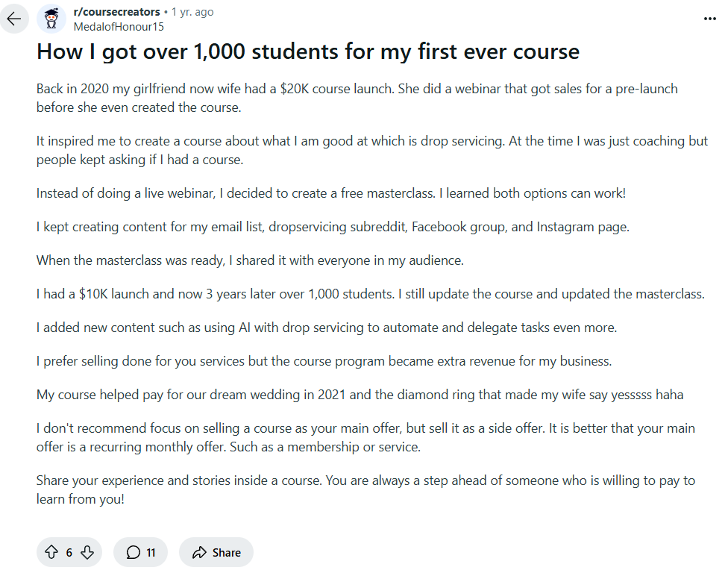Click the downvote arrow

pos(87,552)
